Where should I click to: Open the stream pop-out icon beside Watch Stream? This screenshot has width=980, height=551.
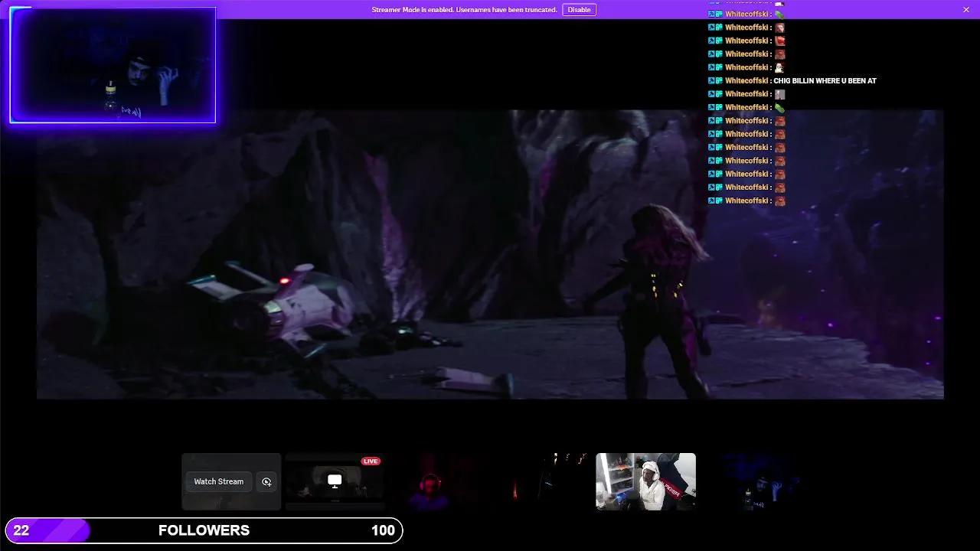coord(266,481)
